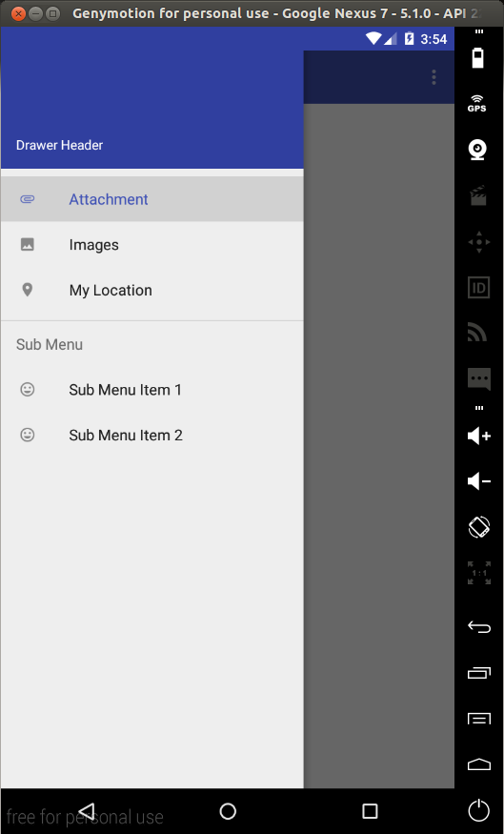Tap the Android home circle button
Viewport: 504px width, 834px height.
click(x=228, y=811)
